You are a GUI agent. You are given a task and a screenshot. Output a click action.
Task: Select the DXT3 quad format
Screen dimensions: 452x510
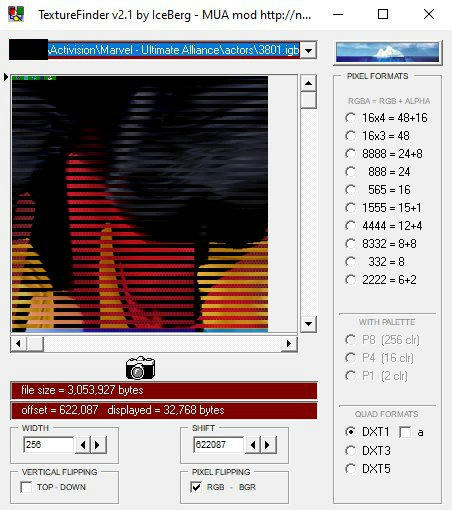pos(350,450)
